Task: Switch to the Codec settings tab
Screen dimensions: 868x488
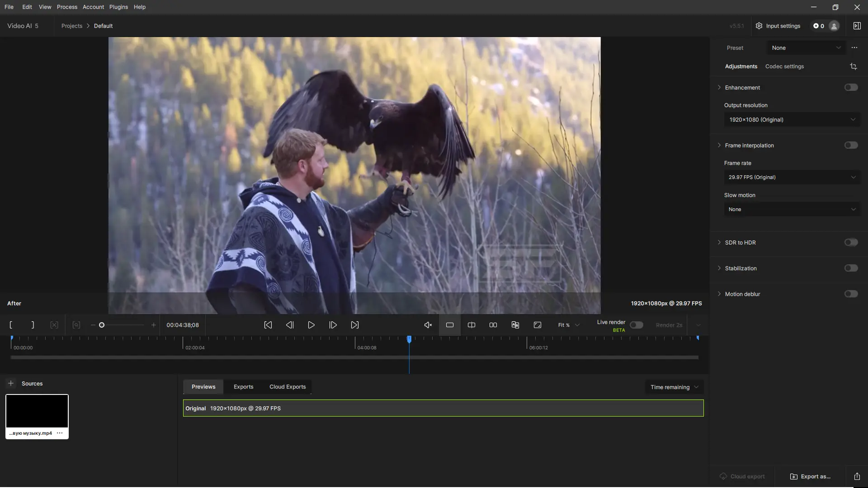Action: 784,66
